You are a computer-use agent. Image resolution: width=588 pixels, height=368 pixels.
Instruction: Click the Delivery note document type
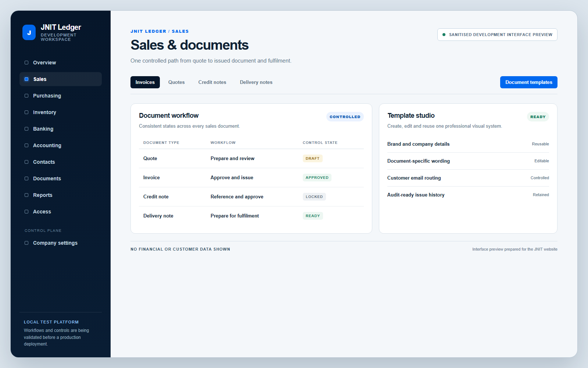point(158,216)
